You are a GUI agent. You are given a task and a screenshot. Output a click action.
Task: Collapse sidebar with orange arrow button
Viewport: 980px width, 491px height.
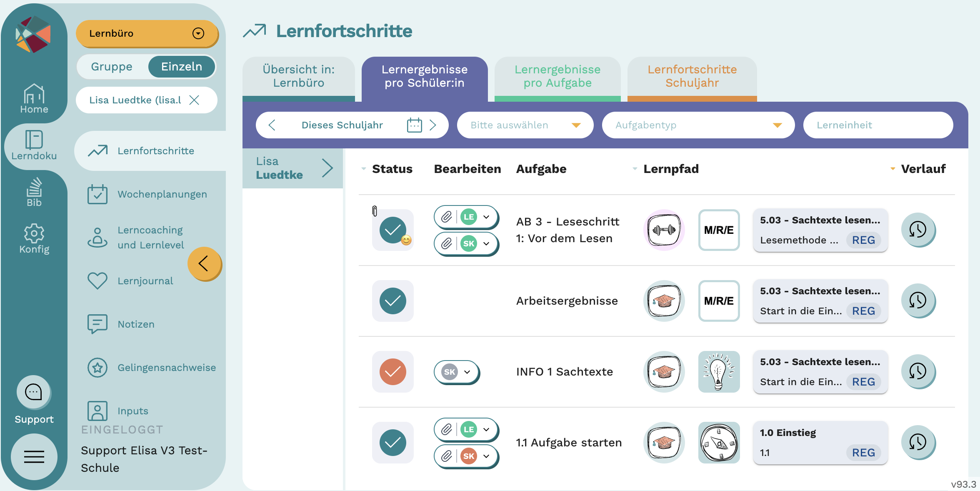pyautogui.click(x=204, y=263)
